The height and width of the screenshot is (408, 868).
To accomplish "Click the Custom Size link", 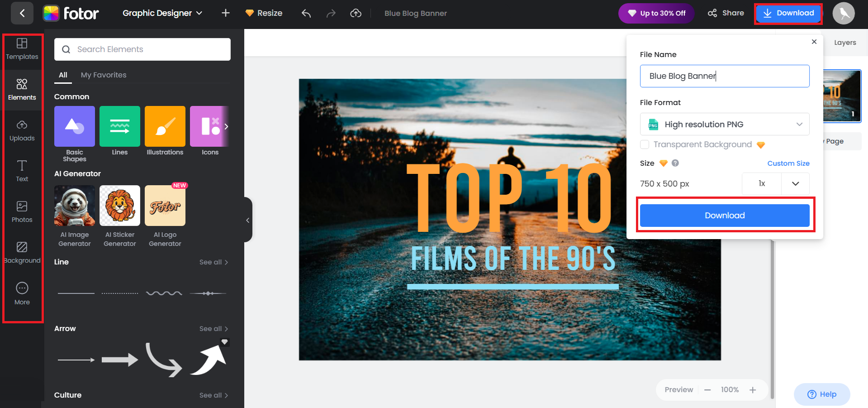I will coord(788,163).
